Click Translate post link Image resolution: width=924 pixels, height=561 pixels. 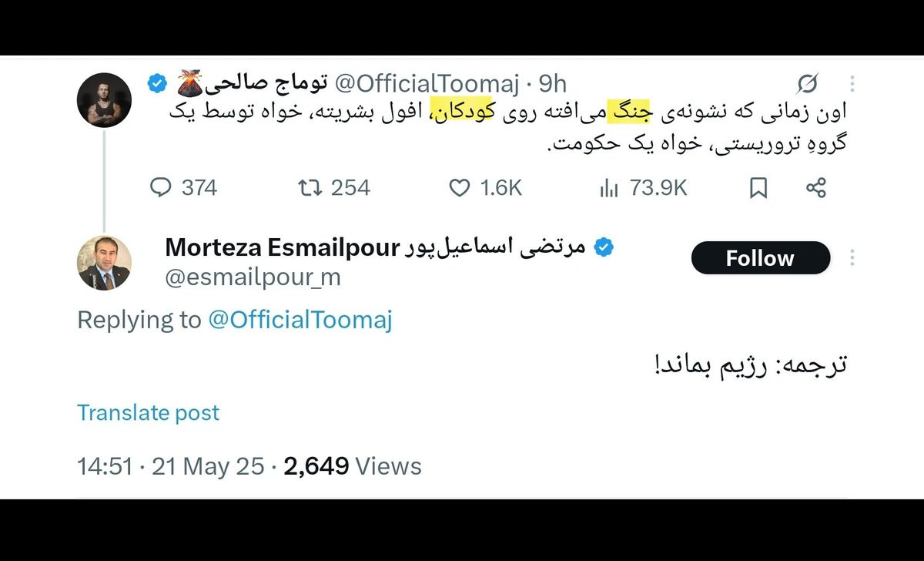click(x=148, y=412)
